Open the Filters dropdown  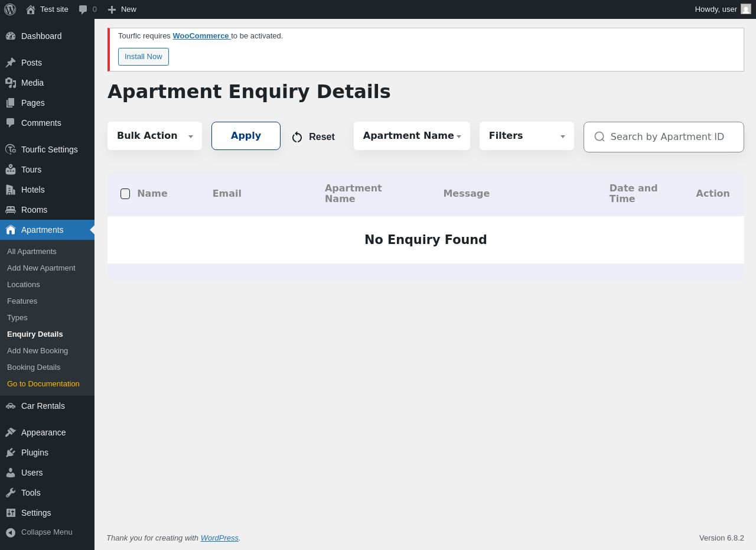[x=527, y=136]
